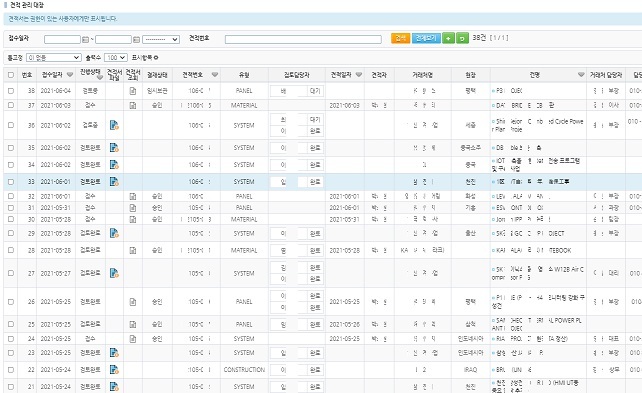This screenshot has width=642, height=393.
Task: Tick the checkbox for row 38
Action: coord(11,90)
